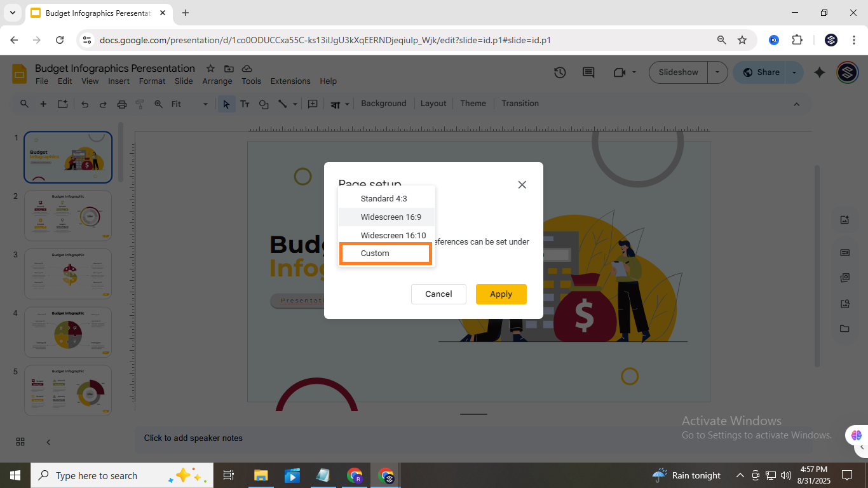
Task: Click the cloud document status icon
Action: point(247,69)
